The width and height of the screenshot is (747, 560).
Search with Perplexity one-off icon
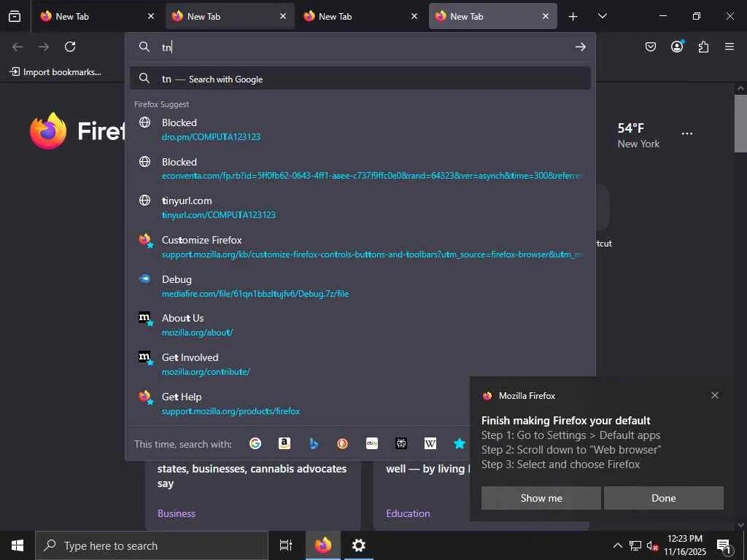click(401, 444)
